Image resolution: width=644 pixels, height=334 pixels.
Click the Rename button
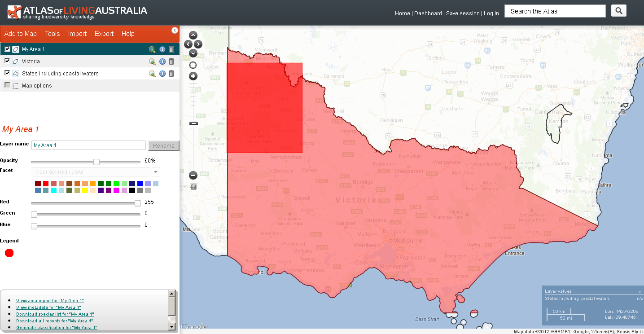[x=163, y=146]
